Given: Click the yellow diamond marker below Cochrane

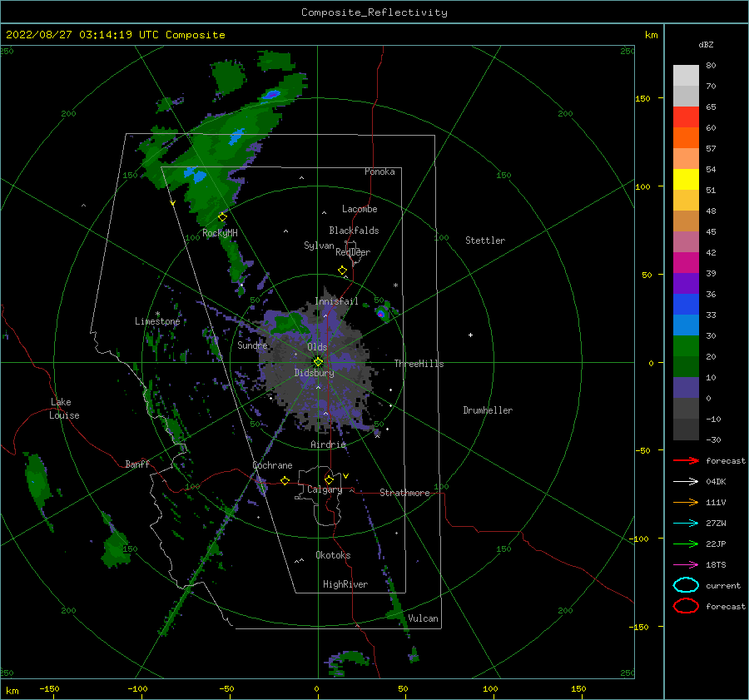Looking at the screenshot, I should pos(285,480).
